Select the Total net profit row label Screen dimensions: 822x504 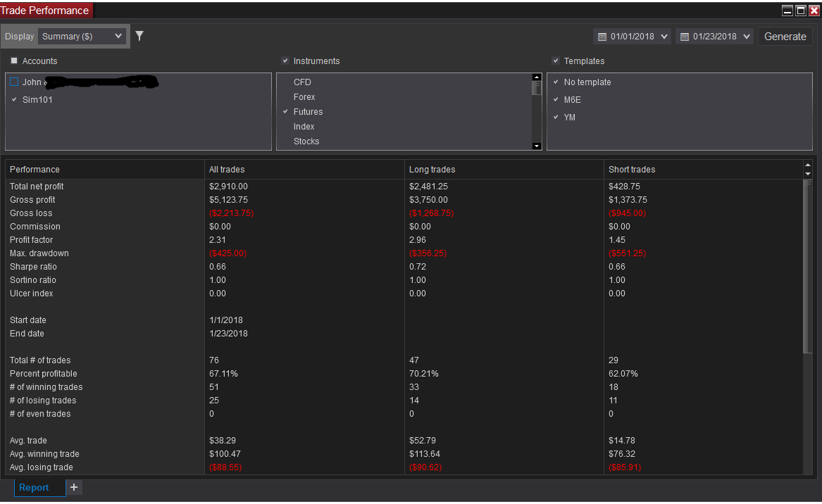tap(37, 186)
